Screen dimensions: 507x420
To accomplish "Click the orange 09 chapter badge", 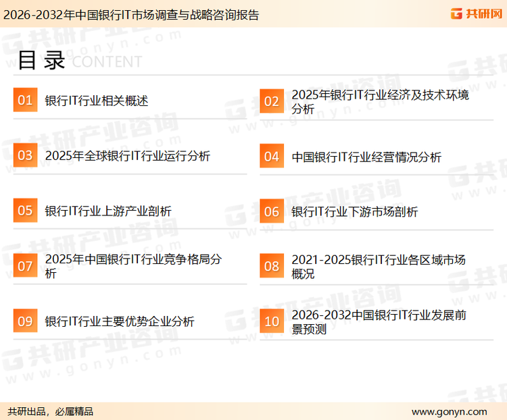I will pyautogui.click(x=25, y=321).
